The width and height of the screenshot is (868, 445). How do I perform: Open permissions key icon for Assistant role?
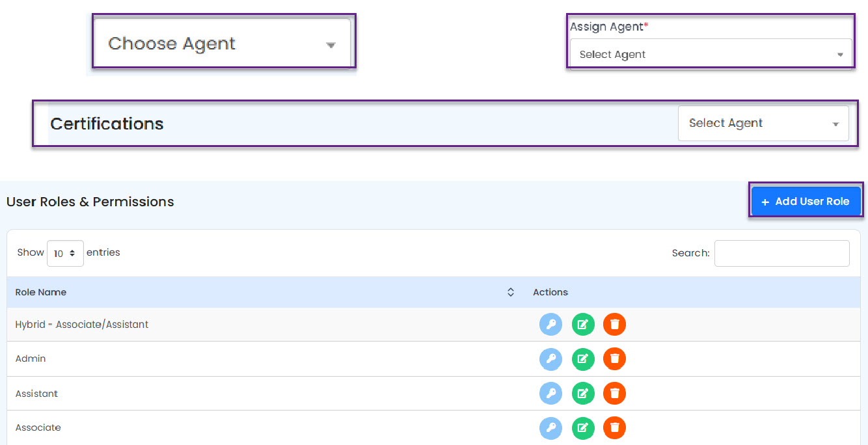550,393
